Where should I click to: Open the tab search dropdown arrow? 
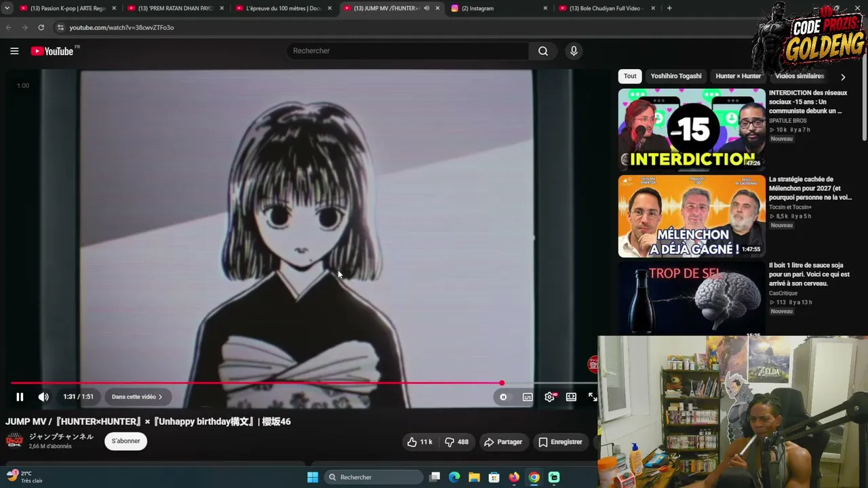tap(7, 8)
